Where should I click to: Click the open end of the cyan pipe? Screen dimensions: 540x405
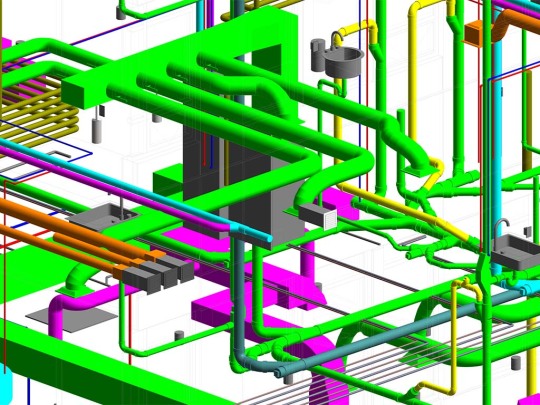[x=269, y=238]
